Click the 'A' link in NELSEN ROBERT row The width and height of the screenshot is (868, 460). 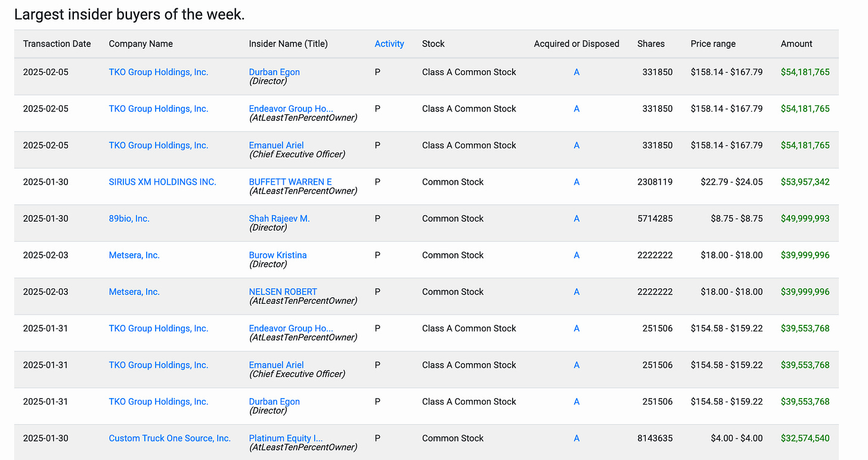click(x=576, y=292)
